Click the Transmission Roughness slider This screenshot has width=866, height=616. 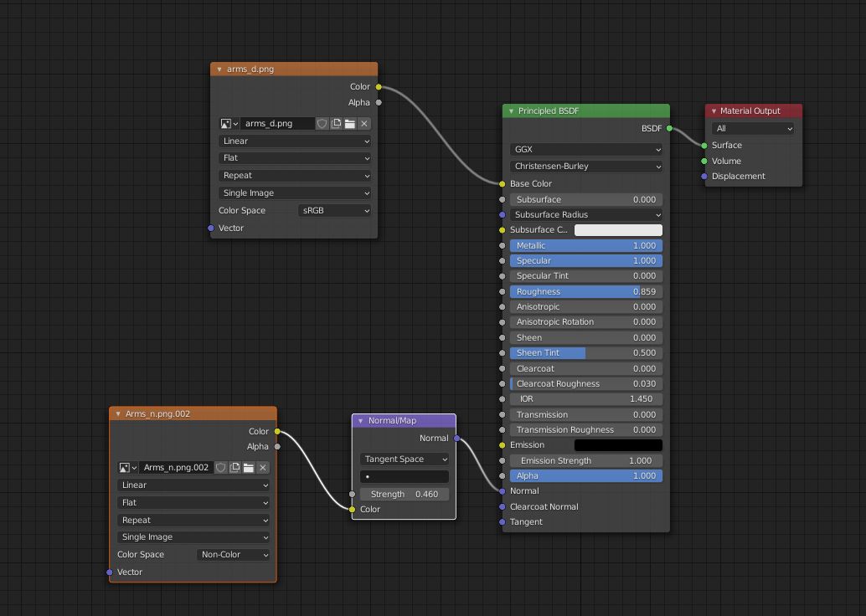(586, 430)
